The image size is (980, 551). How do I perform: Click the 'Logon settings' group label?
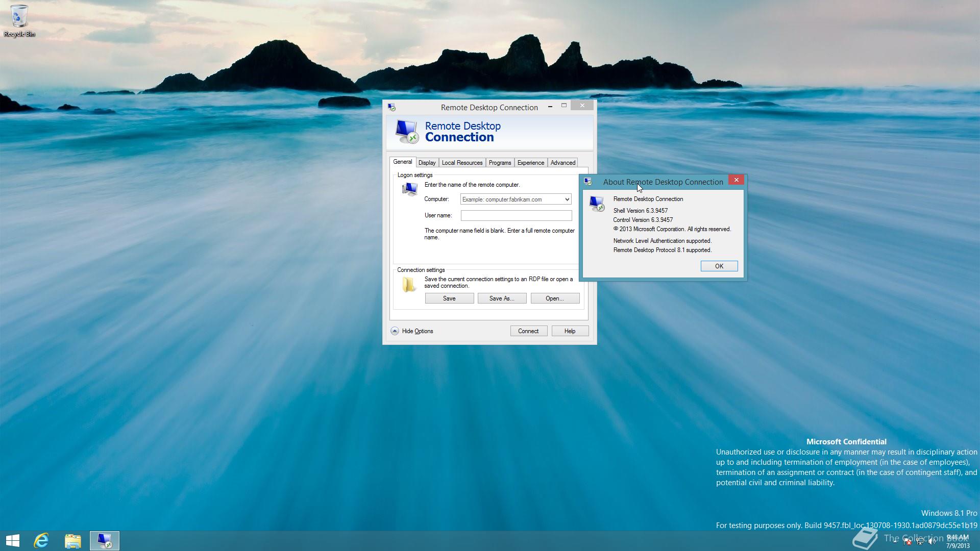coord(414,175)
